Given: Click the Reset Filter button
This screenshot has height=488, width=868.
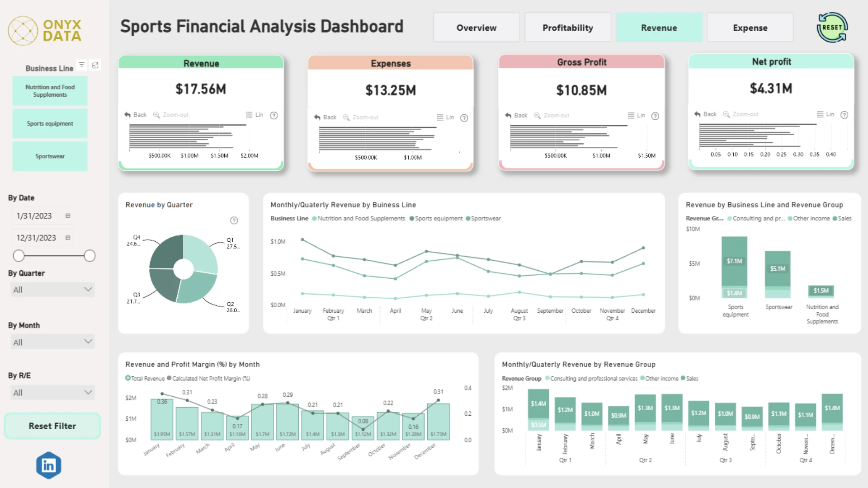Looking at the screenshot, I should click(x=52, y=426).
